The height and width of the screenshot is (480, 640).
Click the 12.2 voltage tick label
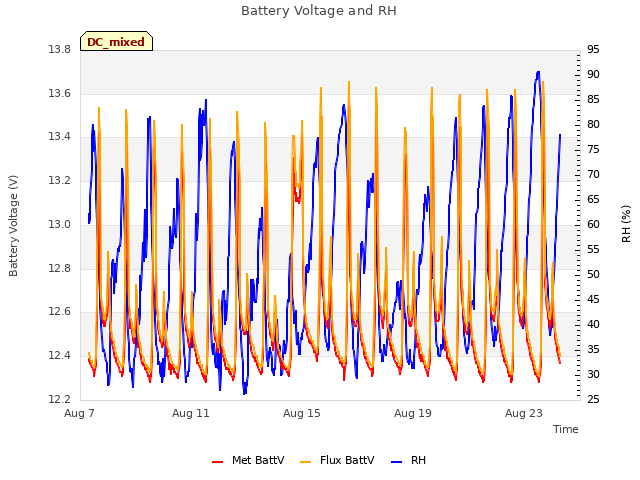(x=60, y=399)
